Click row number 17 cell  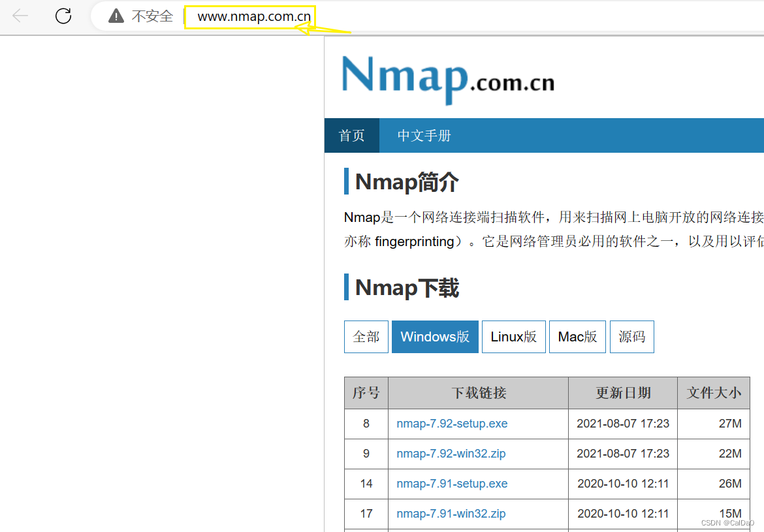tap(366, 514)
